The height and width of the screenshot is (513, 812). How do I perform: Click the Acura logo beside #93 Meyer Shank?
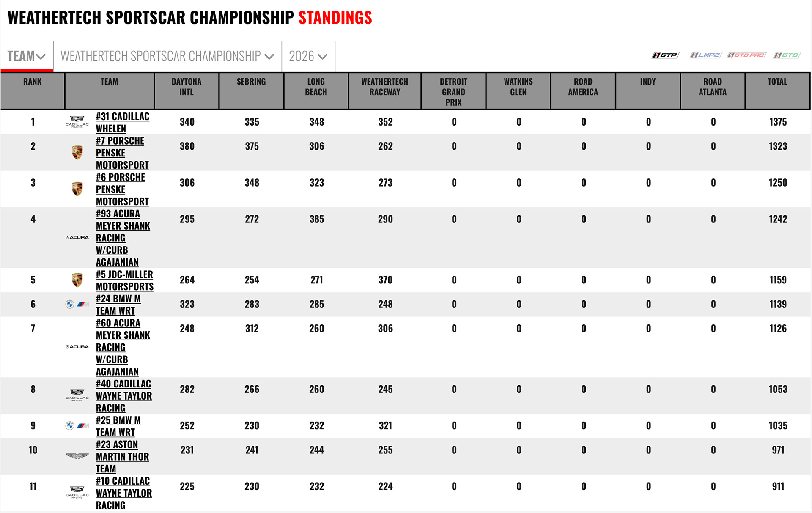pos(77,238)
